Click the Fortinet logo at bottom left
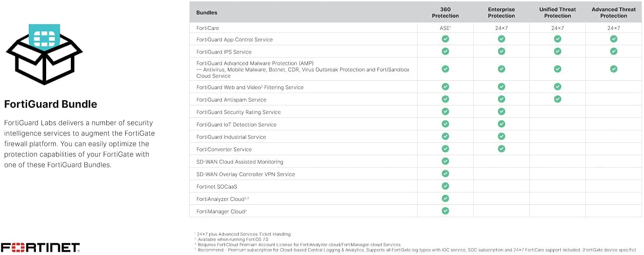 [40, 247]
